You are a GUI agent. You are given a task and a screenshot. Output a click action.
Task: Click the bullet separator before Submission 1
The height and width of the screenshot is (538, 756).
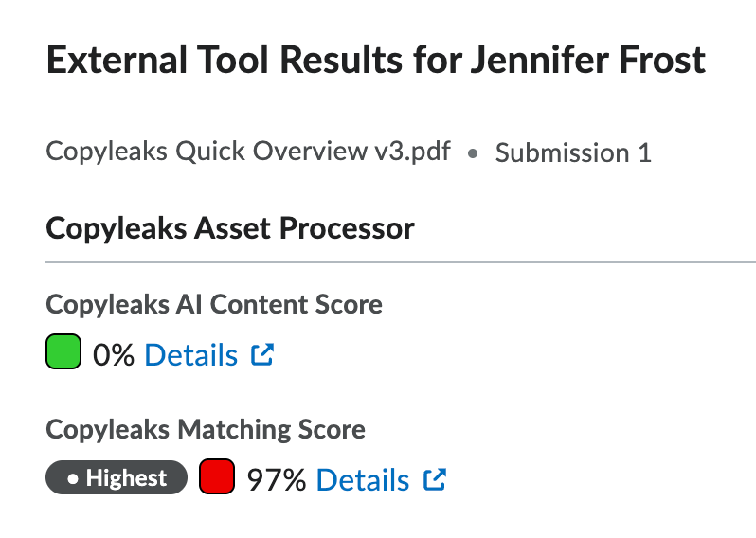tap(473, 153)
